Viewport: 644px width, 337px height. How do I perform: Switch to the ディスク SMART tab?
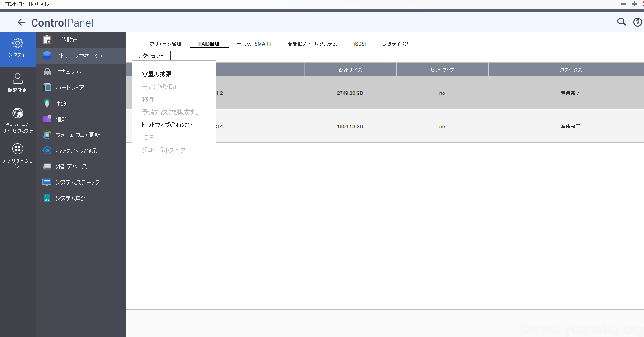point(254,44)
